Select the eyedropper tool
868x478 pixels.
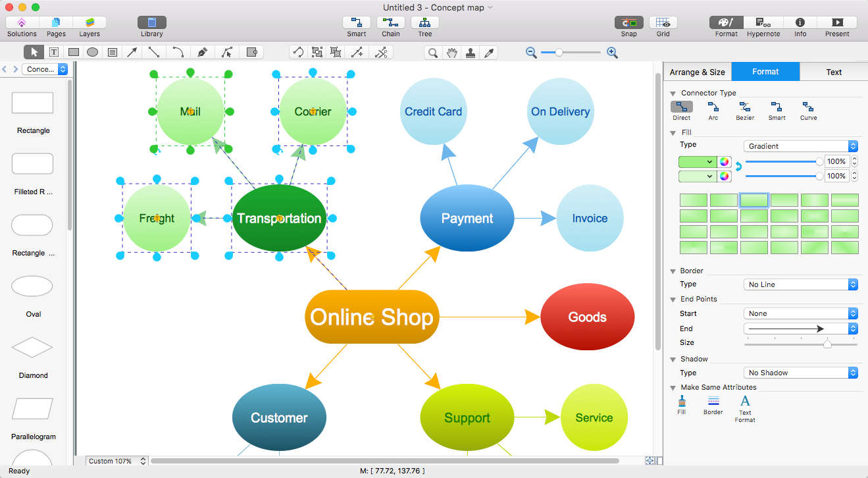point(488,53)
